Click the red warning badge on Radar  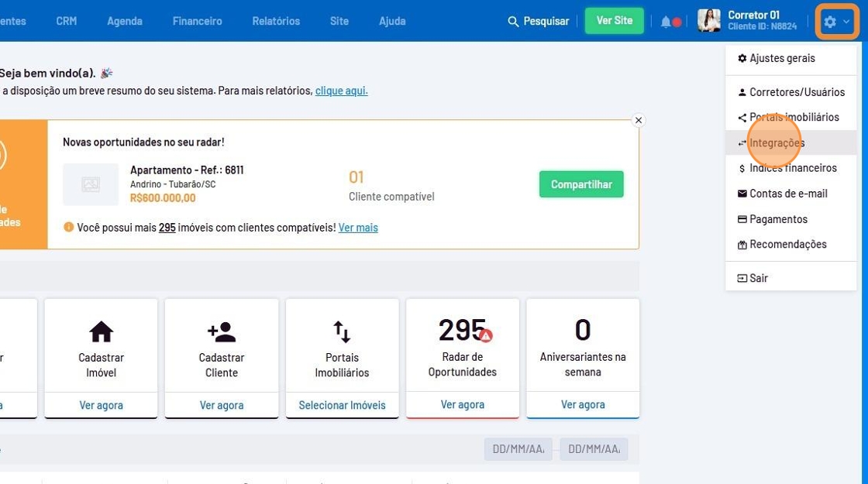click(x=486, y=335)
